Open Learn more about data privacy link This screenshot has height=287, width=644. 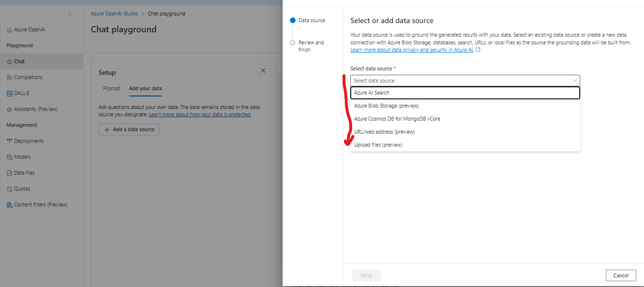click(x=412, y=50)
